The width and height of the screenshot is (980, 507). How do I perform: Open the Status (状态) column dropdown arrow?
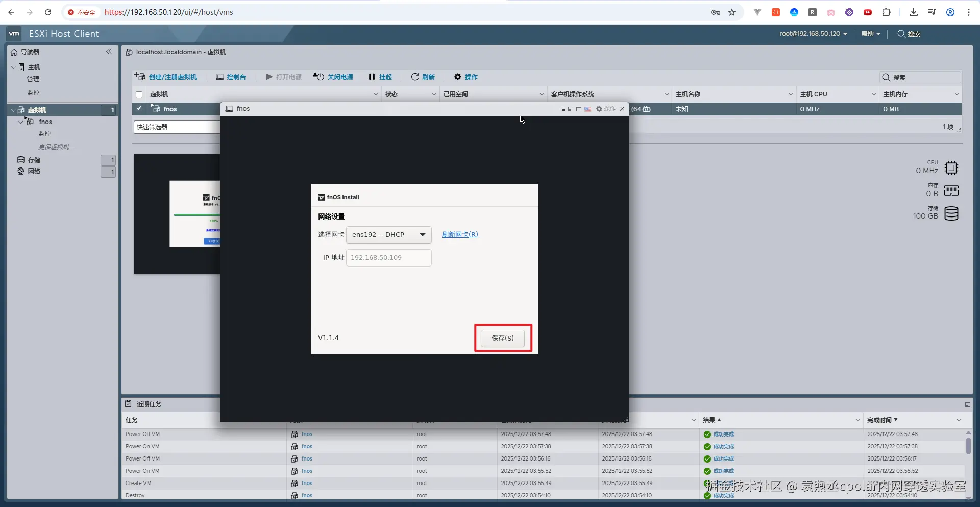pos(434,94)
